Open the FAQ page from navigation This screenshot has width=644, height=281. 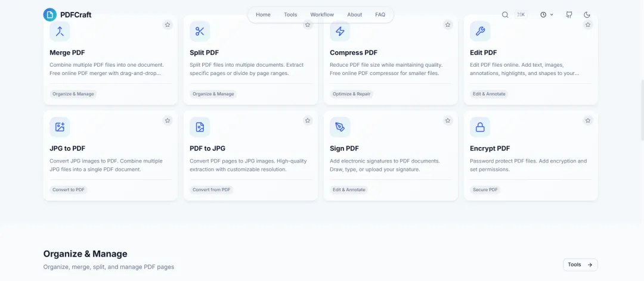pyautogui.click(x=380, y=15)
